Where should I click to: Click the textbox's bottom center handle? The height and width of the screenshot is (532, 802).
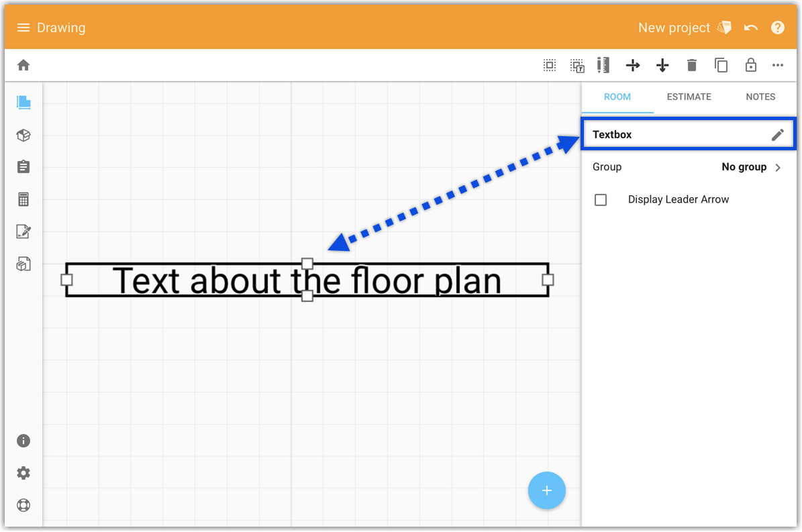(x=307, y=296)
